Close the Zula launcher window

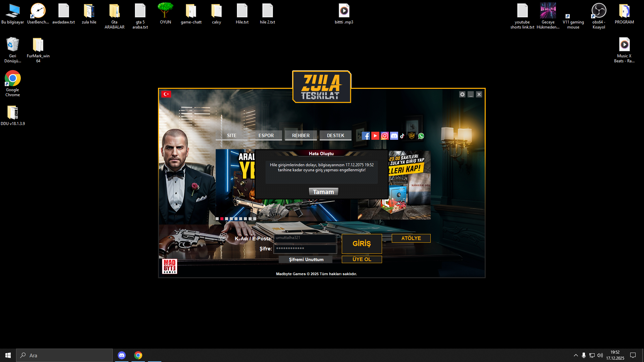tap(479, 95)
